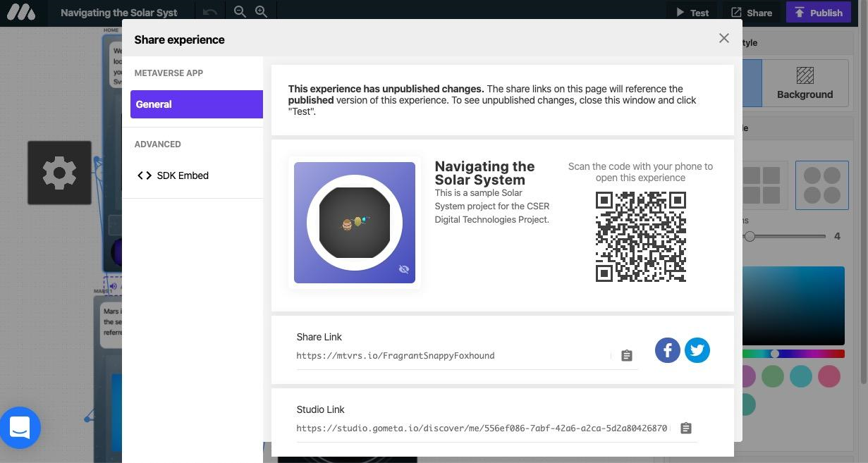Viewport: 868px width, 463px height.
Task: Click the Metaverse logo icon
Action: [x=21, y=13]
